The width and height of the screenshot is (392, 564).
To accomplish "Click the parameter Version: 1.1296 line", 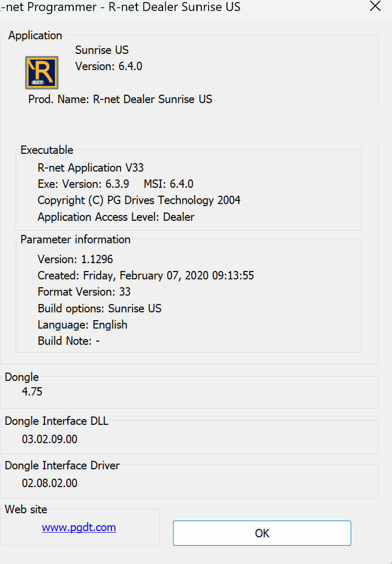I will pos(75,260).
